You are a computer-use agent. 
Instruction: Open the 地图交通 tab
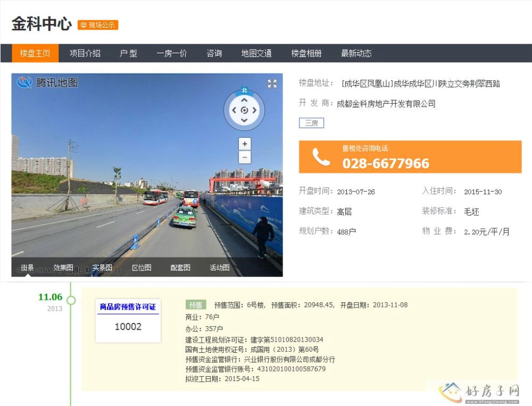click(256, 53)
